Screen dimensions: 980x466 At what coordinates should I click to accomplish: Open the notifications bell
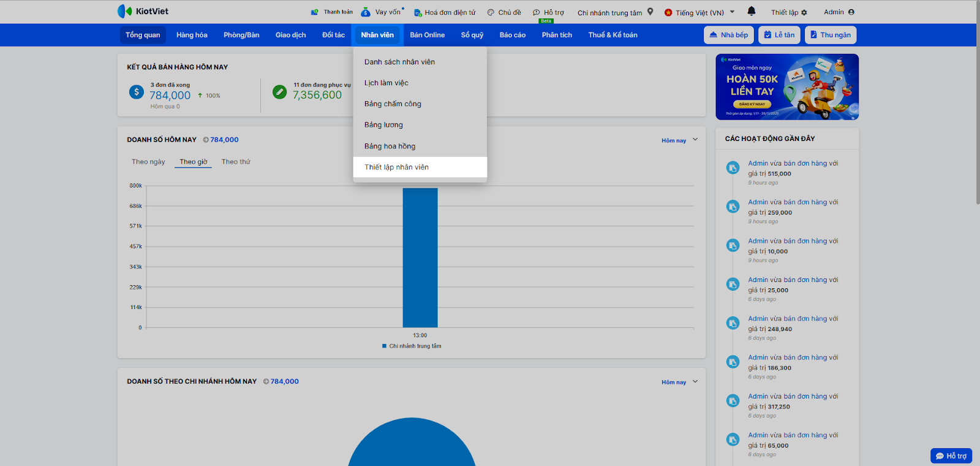(x=752, y=12)
